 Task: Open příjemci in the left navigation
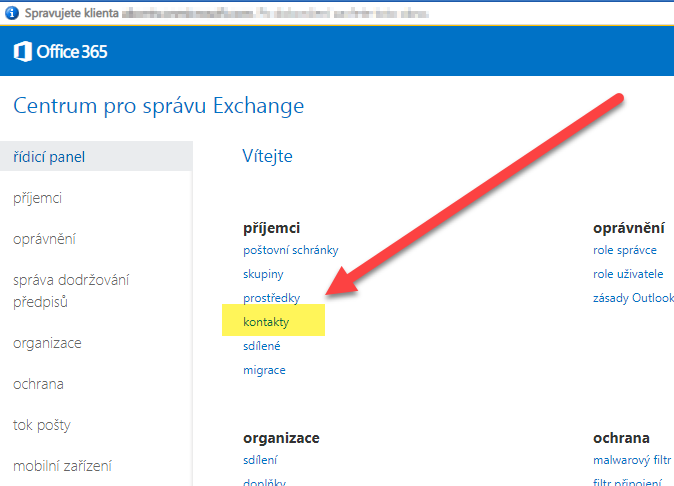coord(37,198)
